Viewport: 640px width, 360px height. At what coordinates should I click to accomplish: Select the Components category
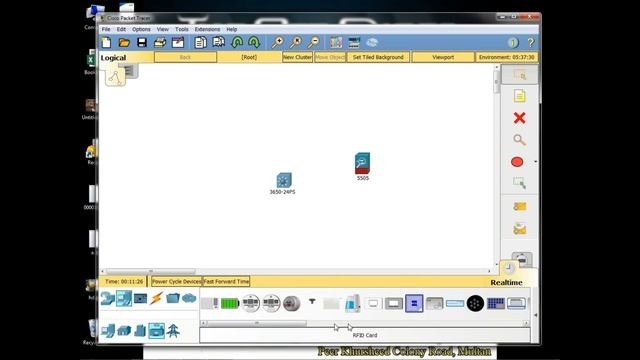click(x=140, y=299)
